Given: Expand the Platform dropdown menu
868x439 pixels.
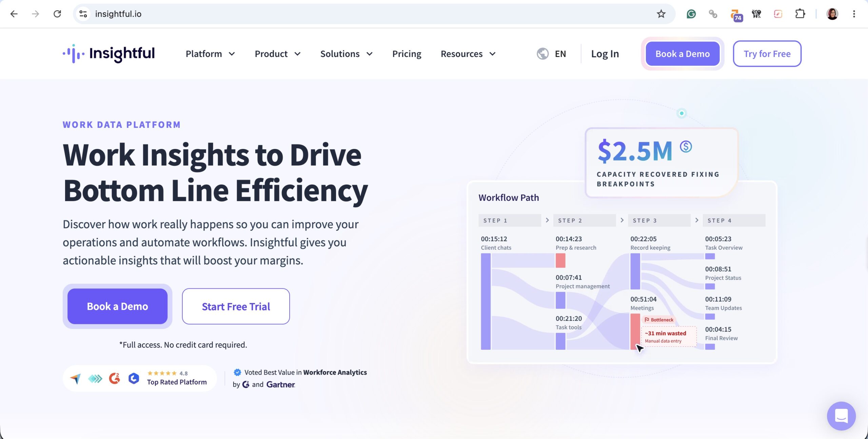Looking at the screenshot, I should point(210,54).
